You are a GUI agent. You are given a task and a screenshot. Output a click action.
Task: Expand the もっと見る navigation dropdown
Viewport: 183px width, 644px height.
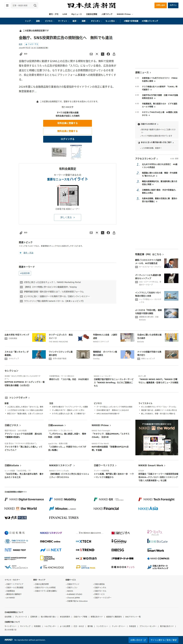click(x=111, y=21)
